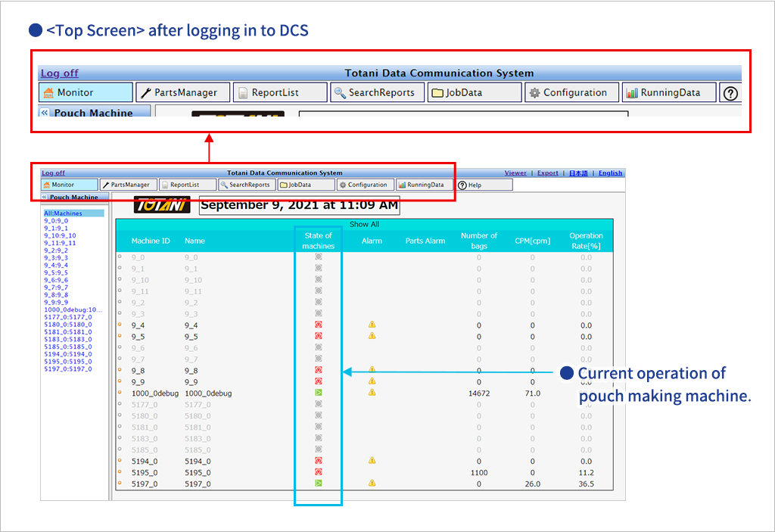Viewport: 775px width, 532px height.
Task: Click the green state icon for machine 5197_0
Action: (x=319, y=484)
